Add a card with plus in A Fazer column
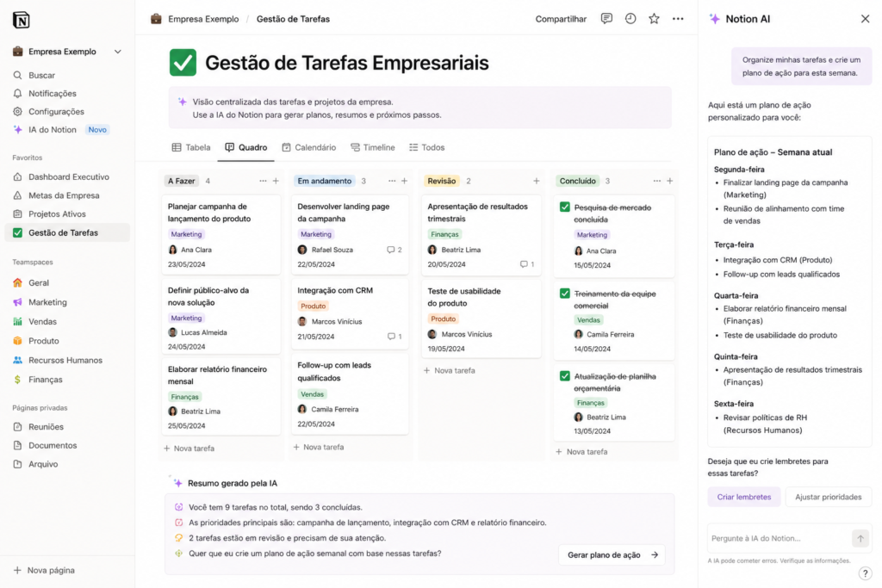 [x=276, y=181]
